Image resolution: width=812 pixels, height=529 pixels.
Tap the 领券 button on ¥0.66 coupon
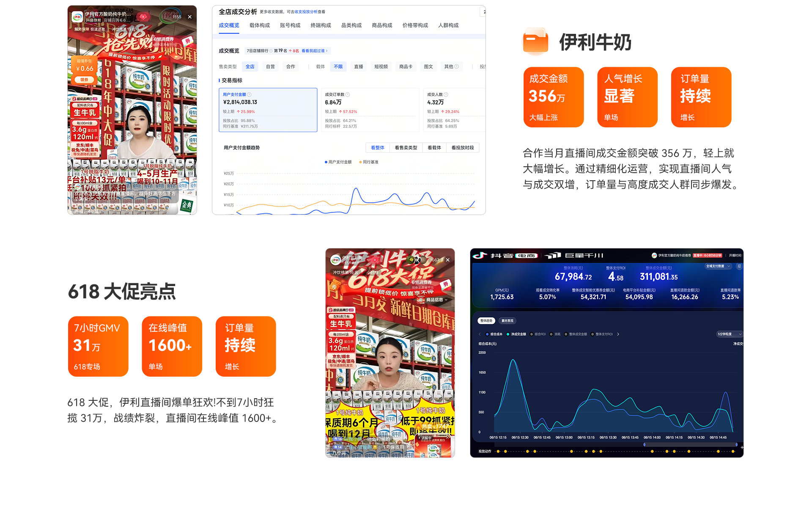[84, 80]
